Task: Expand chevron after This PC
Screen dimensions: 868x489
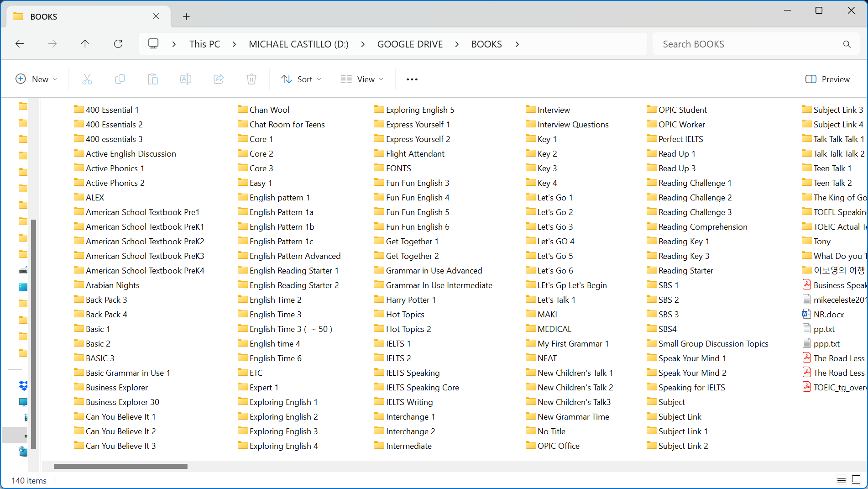Action: click(x=234, y=44)
